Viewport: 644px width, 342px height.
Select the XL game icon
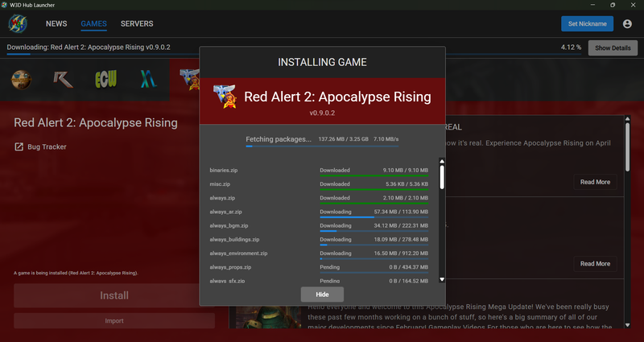click(148, 79)
